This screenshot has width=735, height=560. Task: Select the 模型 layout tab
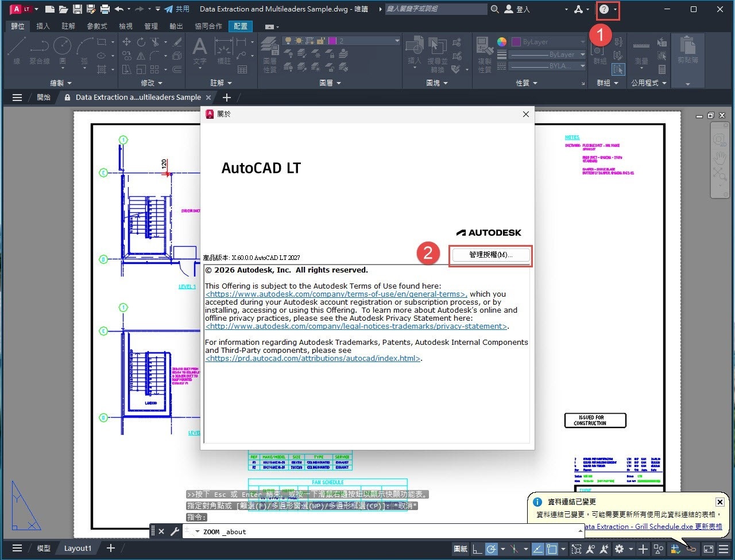pyautogui.click(x=44, y=549)
